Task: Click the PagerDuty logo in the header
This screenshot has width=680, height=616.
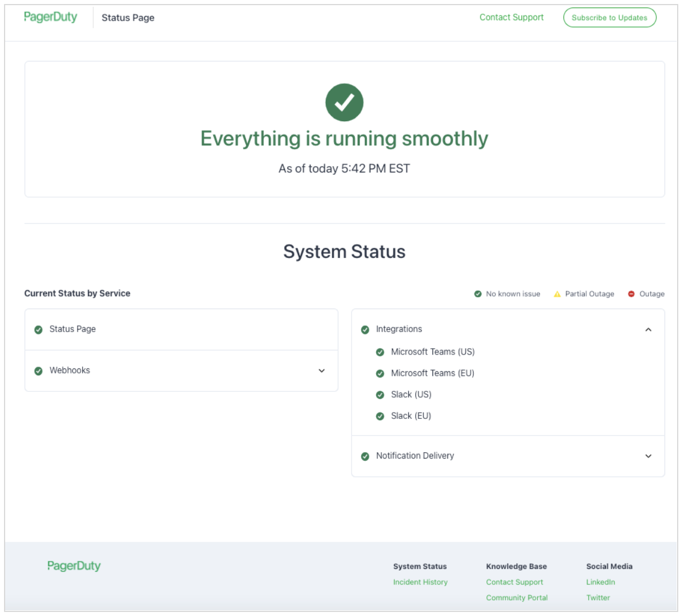Action: click(x=51, y=17)
